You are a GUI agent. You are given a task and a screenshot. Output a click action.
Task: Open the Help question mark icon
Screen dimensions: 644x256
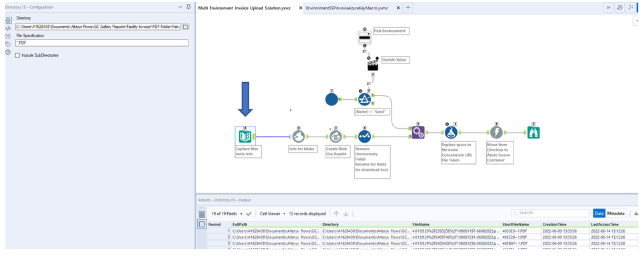pos(8,52)
